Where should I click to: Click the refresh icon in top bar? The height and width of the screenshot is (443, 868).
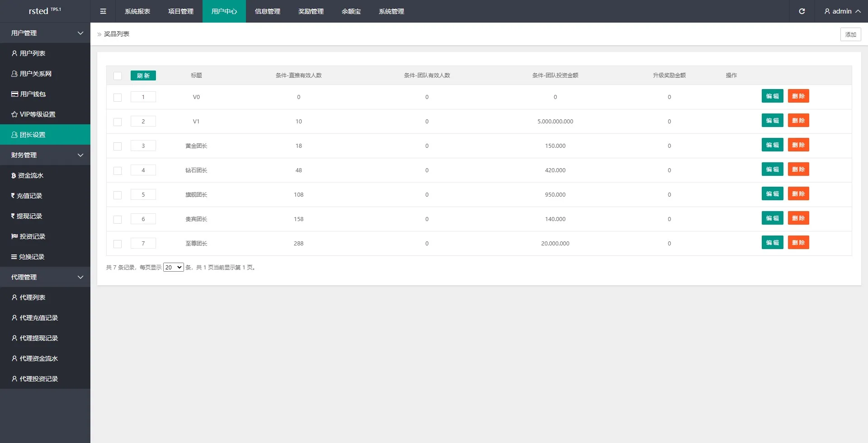coord(802,11)
